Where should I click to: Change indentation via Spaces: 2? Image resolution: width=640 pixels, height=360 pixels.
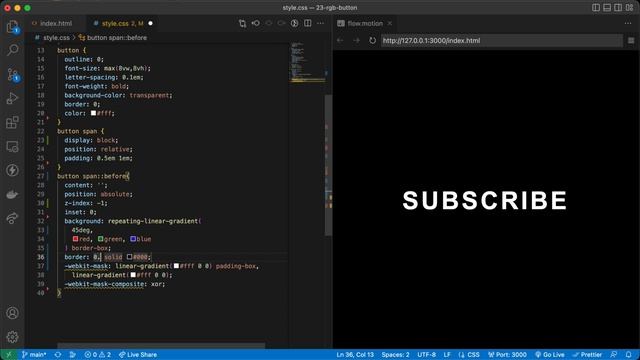click(396, 355)
